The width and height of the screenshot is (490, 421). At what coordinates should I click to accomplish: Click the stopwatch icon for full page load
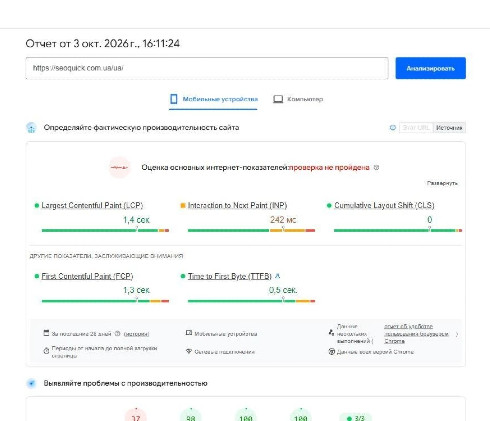(x=46, y=351)
